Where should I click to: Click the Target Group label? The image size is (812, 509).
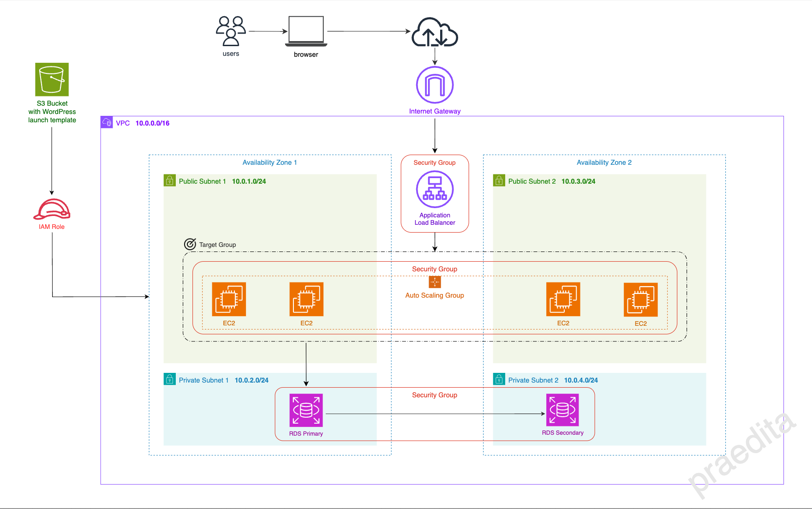click(217, 245)
